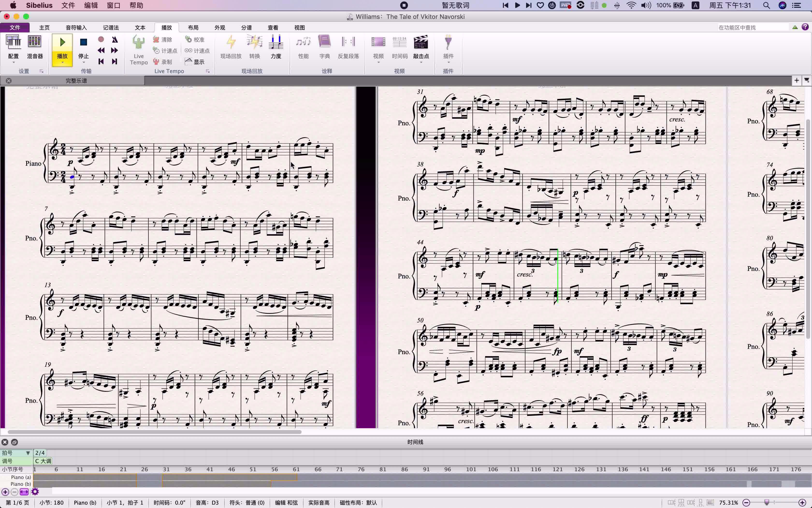Expand the 插件 dropdown arrow
812x508 pixels.
(x=448, y=63)
